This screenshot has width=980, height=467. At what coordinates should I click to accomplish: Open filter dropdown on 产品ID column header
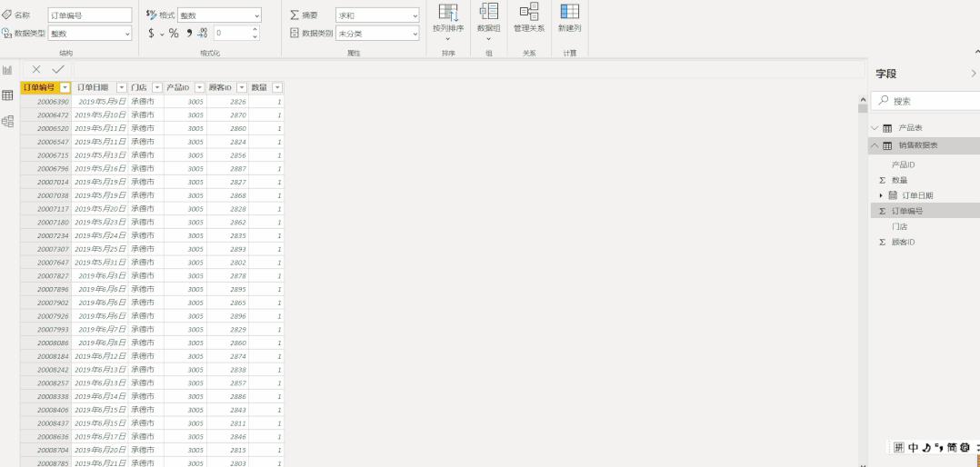199,87
